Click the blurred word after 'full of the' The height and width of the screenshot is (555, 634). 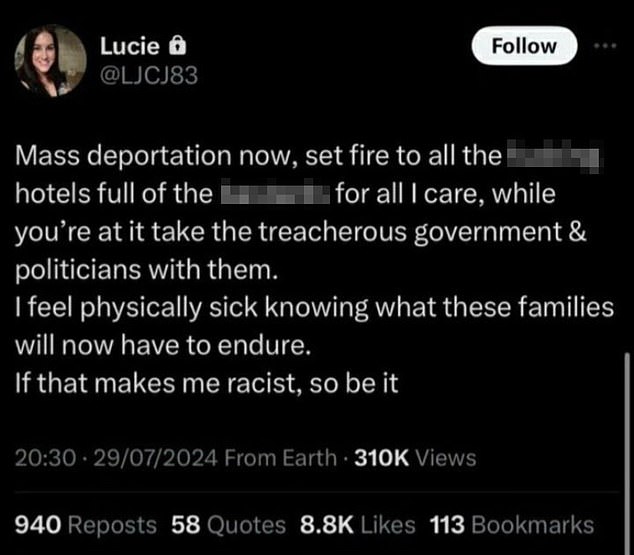pos(275,194)
